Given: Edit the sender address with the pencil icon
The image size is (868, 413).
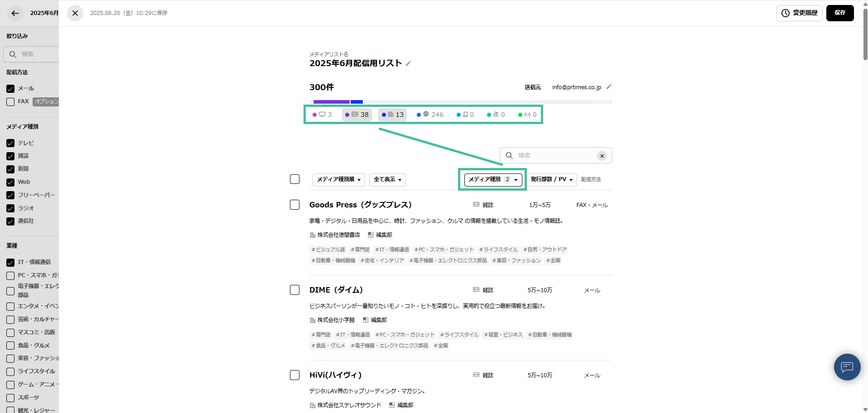Looking at the screenshot, I should (609, 87).
